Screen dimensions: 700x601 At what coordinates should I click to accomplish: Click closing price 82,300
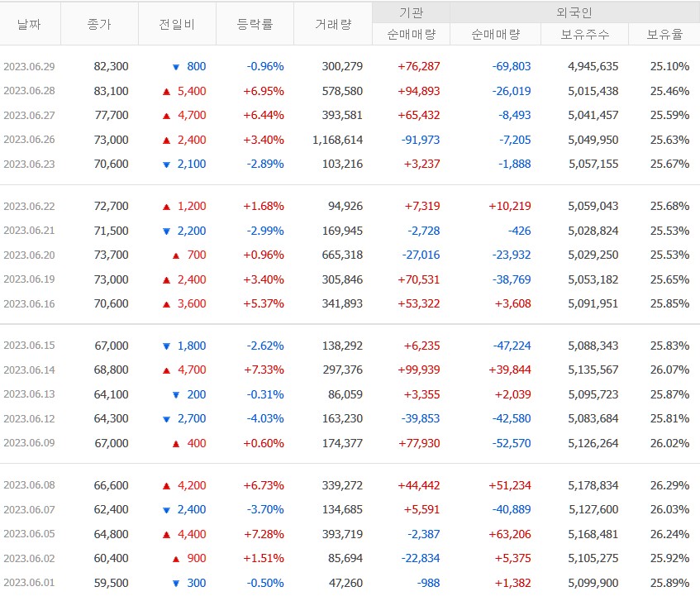pyautogui.click(x=112, y=66)
